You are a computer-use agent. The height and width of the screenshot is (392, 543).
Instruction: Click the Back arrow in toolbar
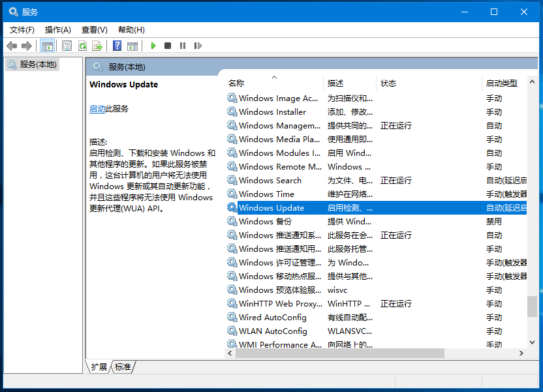pyautogui.click(x=12, y=46)
